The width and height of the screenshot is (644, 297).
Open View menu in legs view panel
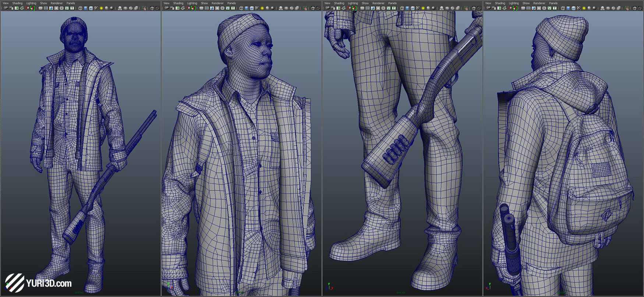click(327, 3)
